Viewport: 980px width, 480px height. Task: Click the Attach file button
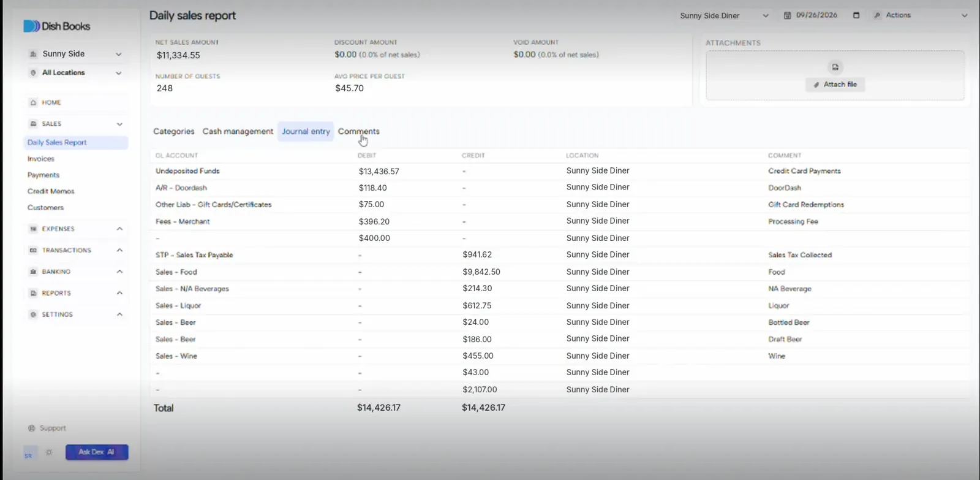tap(835, 85)
